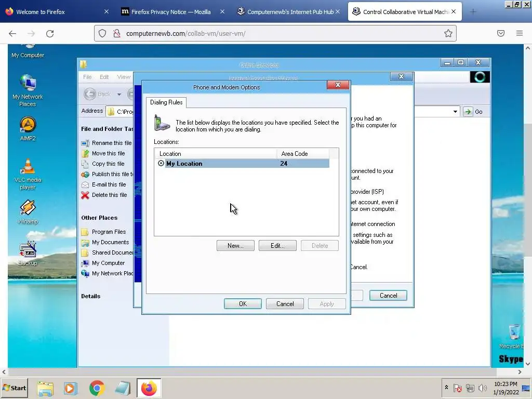Click the Start button
This screenshot has height=399, width=532.
tap(14, 388)
